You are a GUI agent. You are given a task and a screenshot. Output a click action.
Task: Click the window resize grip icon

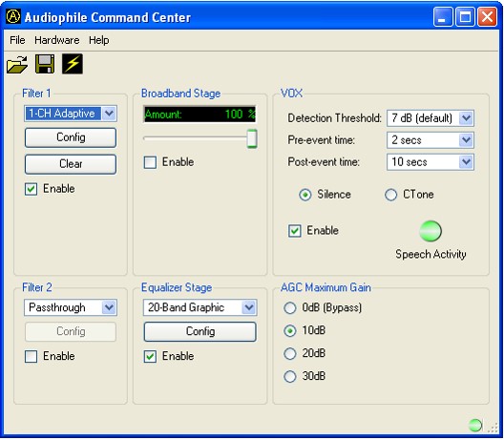[x=493, y=428]
